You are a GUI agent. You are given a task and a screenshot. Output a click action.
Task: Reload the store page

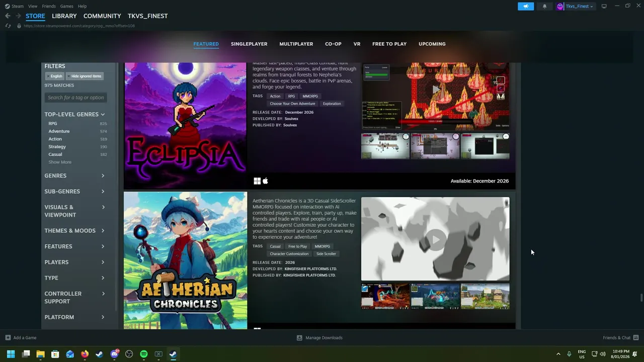(8, 26)
